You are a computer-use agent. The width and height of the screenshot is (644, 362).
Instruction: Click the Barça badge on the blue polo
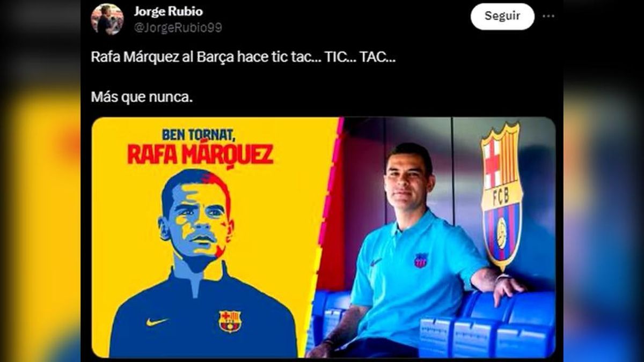(420, 260)
